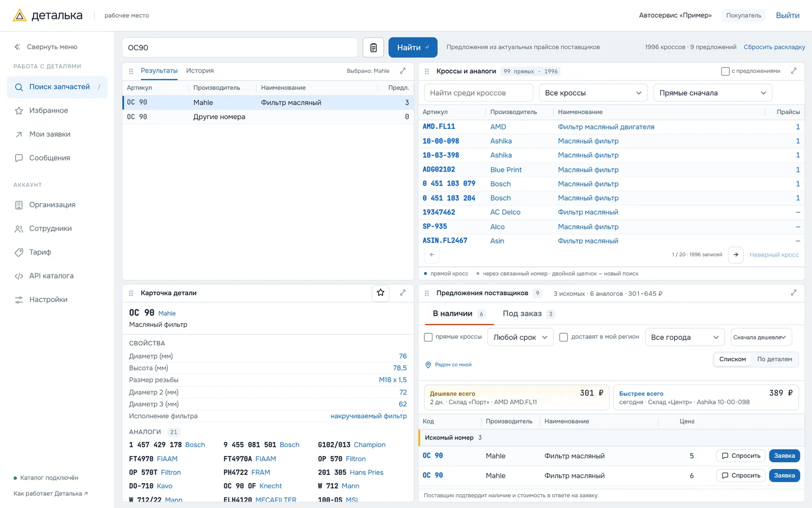Open the clipboard list icon beside search field
The height and width of the screenshot is (508, 812).
[x=374, y=48]
